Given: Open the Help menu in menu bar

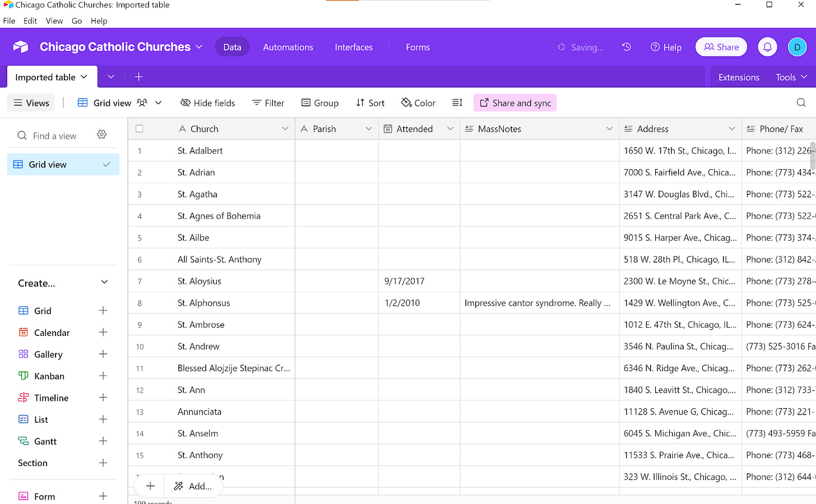Looking at the screenshot, I should [99, 21].
